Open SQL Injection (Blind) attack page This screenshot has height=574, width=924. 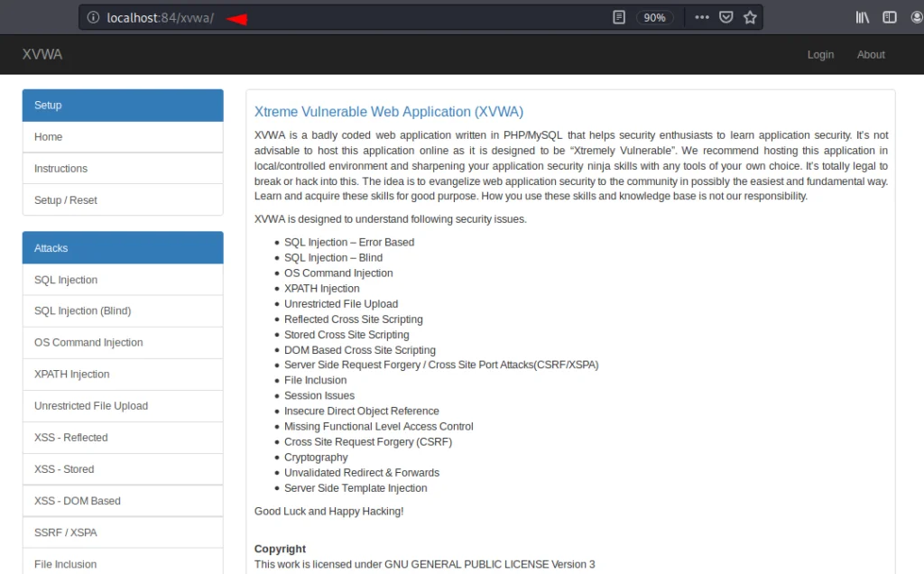click(123, 310)
